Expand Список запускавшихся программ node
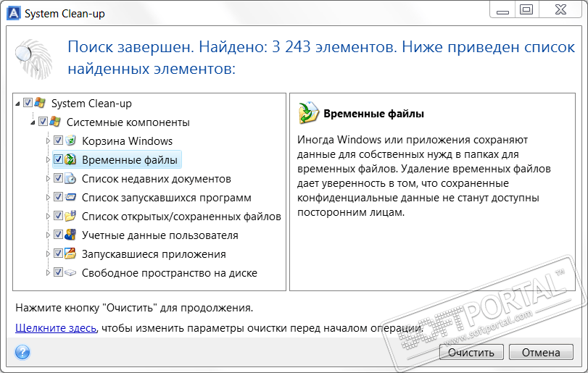Screen dimensions: 588x373 click(x=48, y=197)
